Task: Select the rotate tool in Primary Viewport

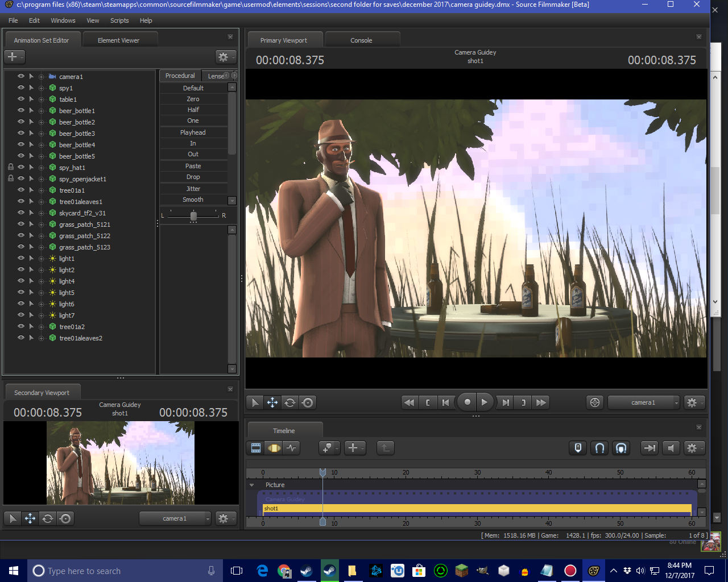Action: pos(290,402)
